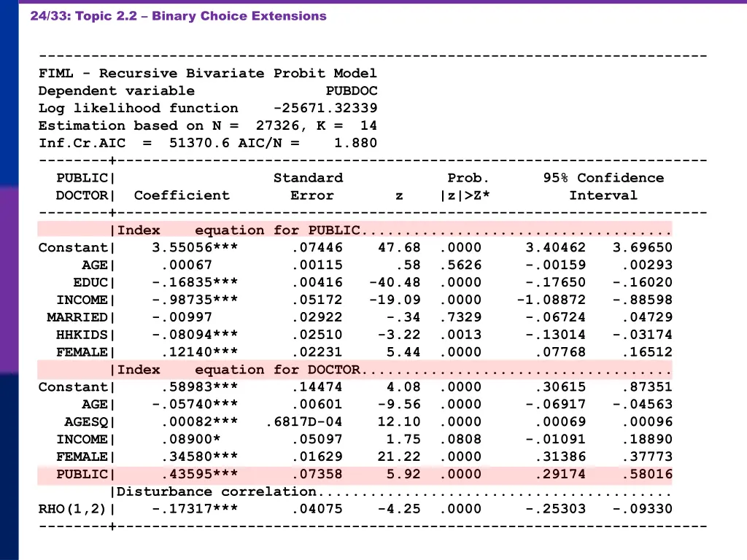Select the 'Disturbance correlation' row label

point(216,491)
